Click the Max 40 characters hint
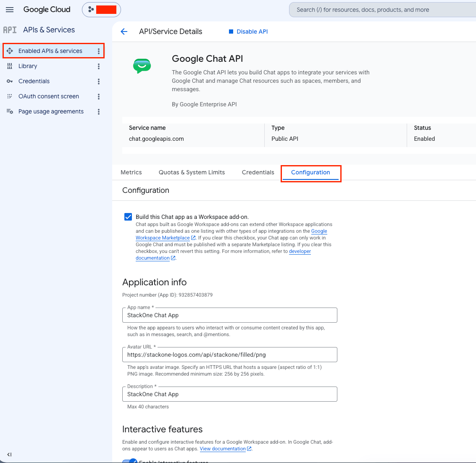This screenshot has width=476, height=463. 148,407
